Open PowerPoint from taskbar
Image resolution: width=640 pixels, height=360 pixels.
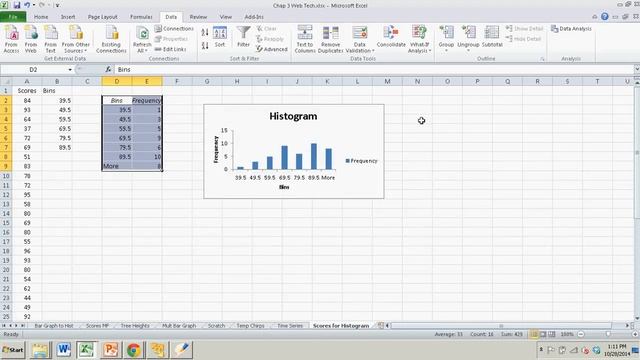tap(110, 350)
